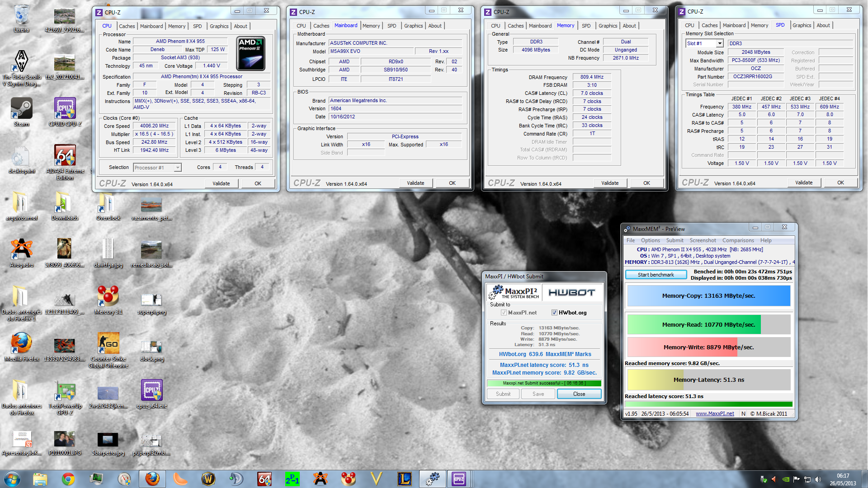Click the MaxxPI² system bench logo
The height and width of the screenshot is (488, 868).
[514, 292]
